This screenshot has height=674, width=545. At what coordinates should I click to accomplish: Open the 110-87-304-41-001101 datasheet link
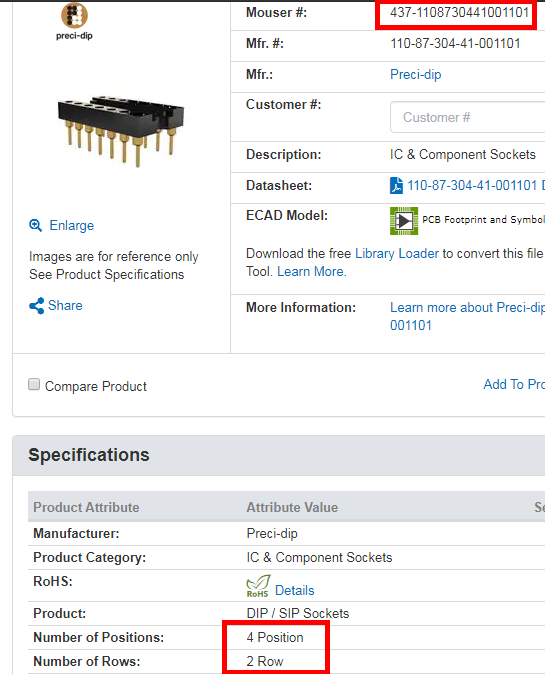point(476,186)
